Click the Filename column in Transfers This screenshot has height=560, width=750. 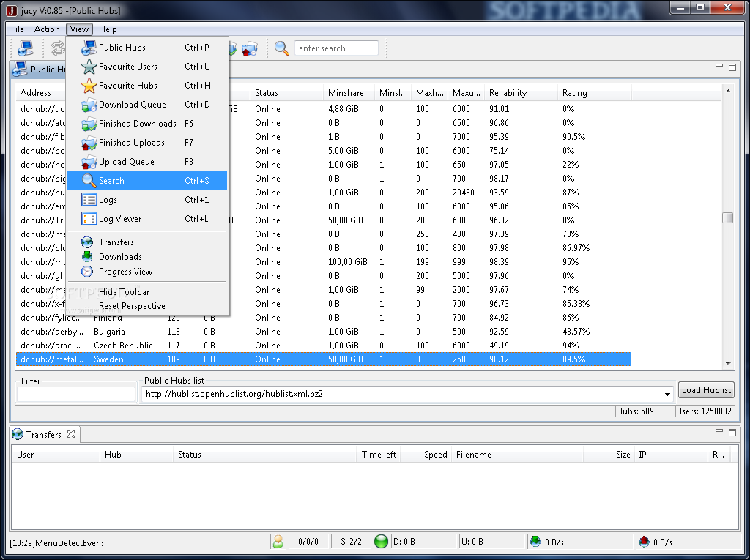click(x=517, y=455)
